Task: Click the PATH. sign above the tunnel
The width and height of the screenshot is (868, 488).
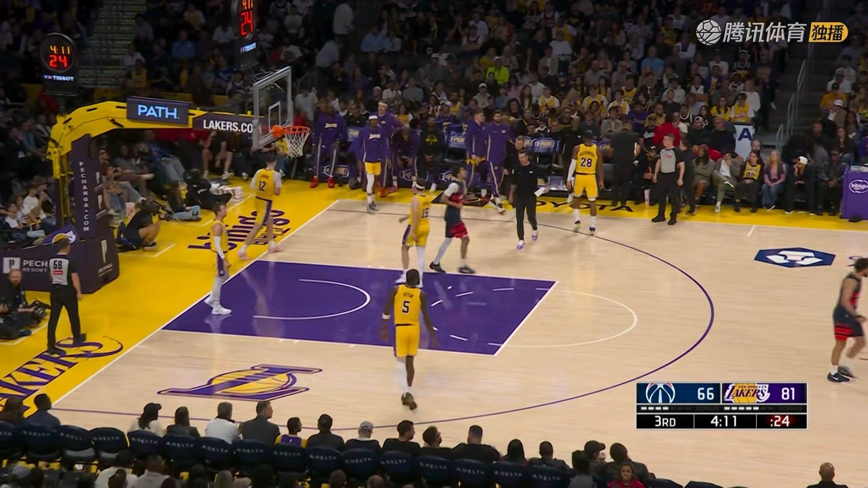Action: [x=157, y=111]
